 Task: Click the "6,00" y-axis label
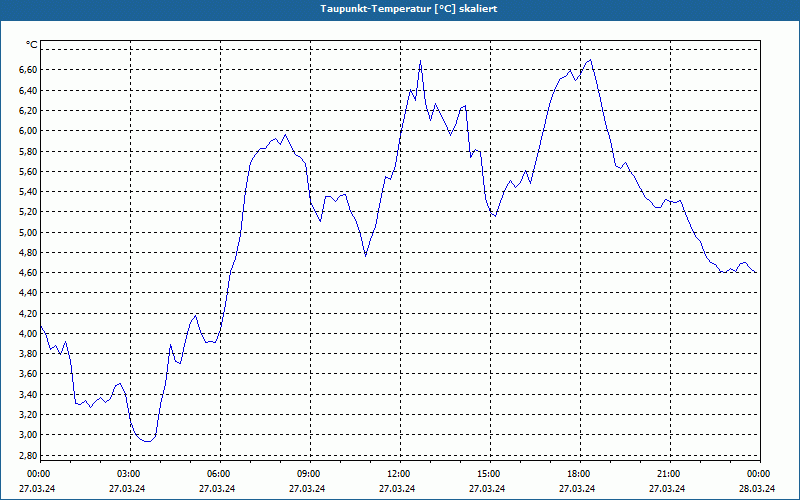tap(29, 131)
